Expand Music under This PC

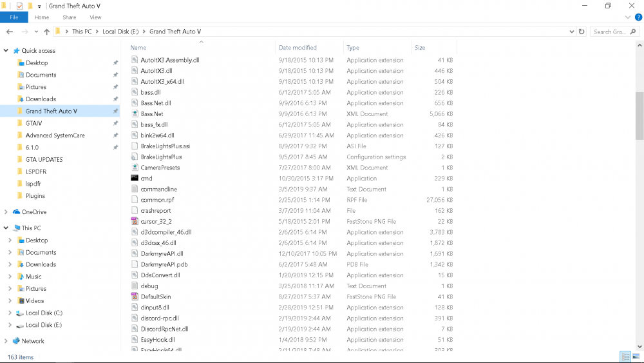tap(10, 277)
